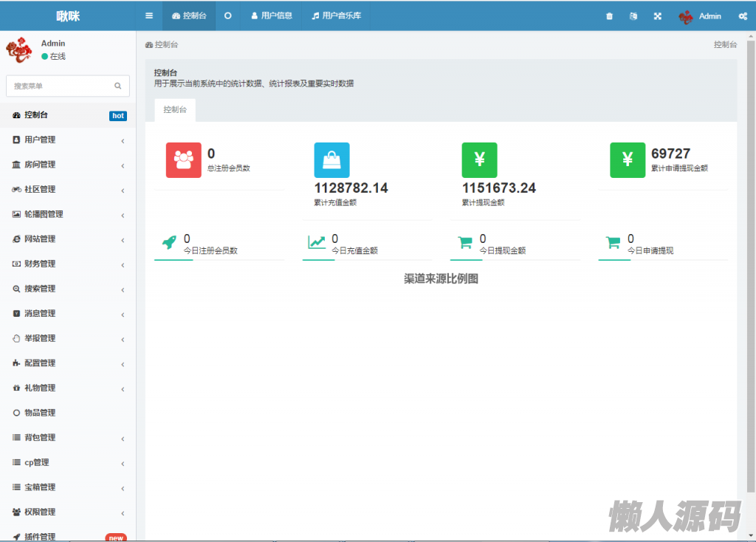
Task: Click the blue shopping bag recharge icon
Action: (x=331, y=160)
